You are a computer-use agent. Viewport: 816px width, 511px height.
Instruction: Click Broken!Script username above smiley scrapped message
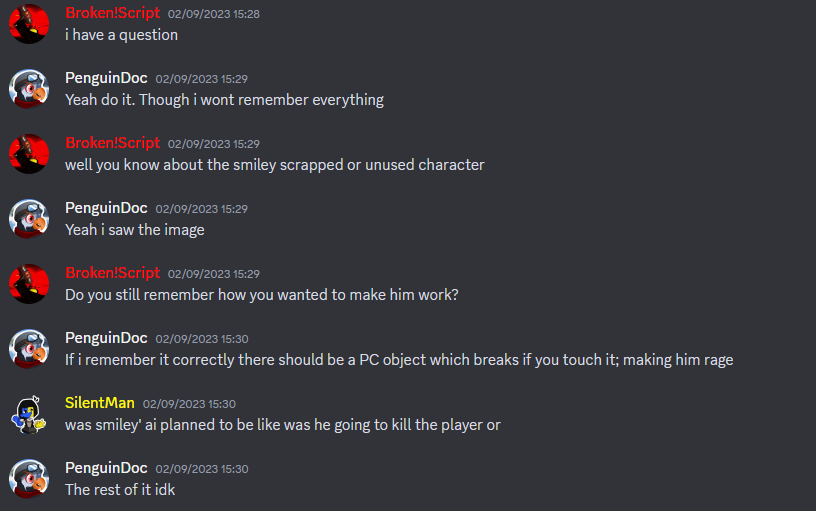coord(112,143)
